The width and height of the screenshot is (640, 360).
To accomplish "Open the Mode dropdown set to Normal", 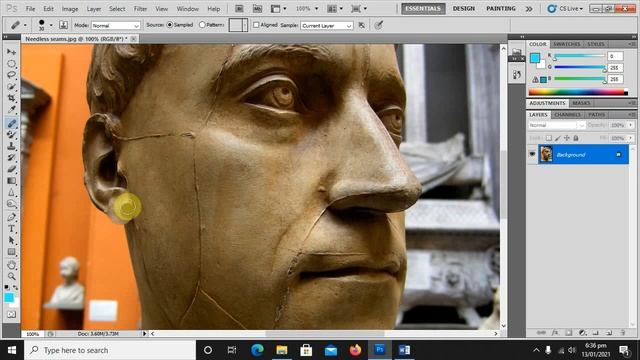I will pos(116,25).
